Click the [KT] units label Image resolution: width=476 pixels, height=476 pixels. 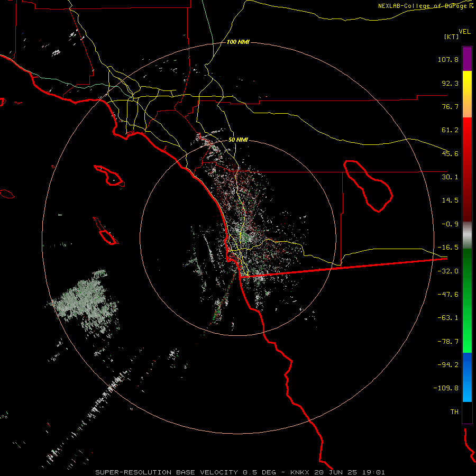(451, 36)
